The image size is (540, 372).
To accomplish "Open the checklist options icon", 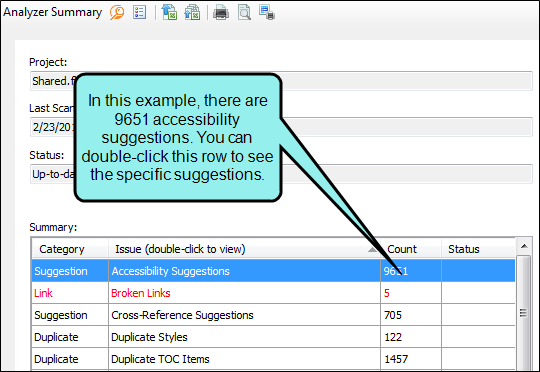I will (x=139, y=12).
